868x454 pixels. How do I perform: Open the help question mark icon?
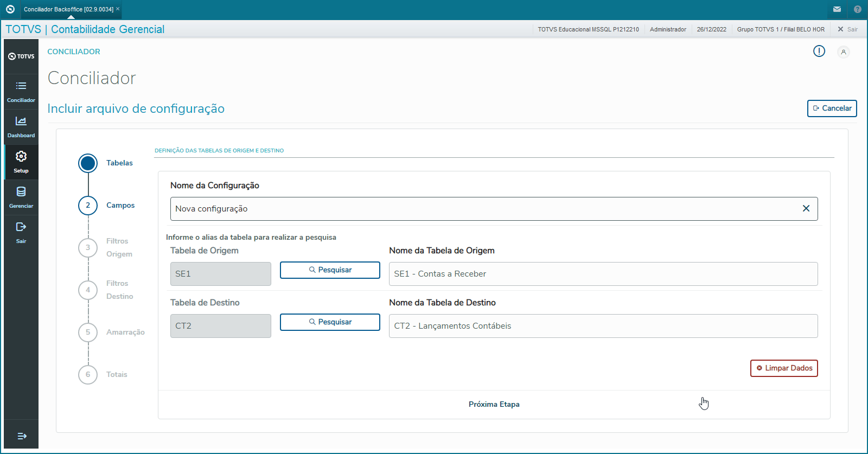click(858, 9)
